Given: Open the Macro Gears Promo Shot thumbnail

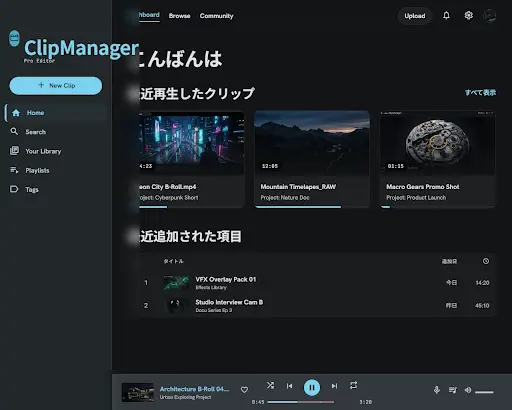Looking at the screenshot, I should (x=438, y=143).
